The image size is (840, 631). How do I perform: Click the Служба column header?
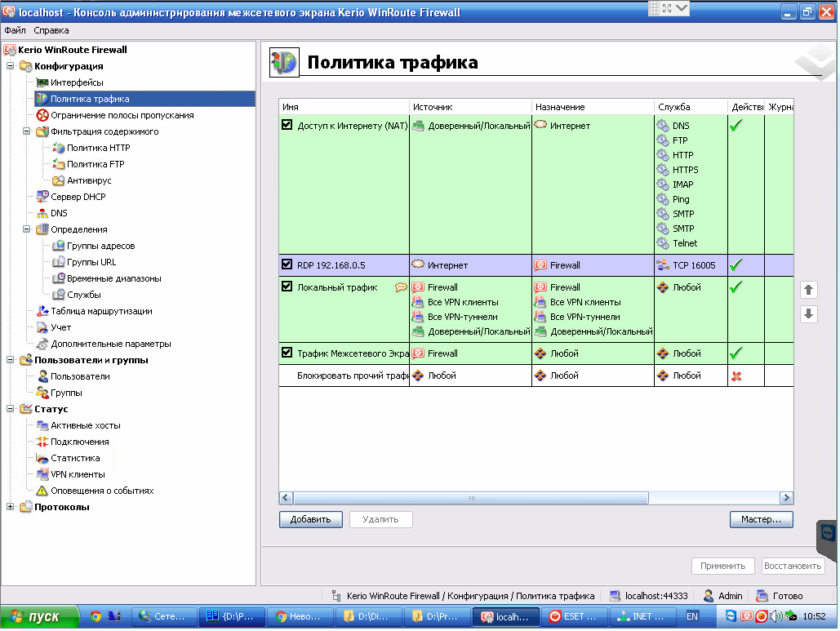(691, 107)
